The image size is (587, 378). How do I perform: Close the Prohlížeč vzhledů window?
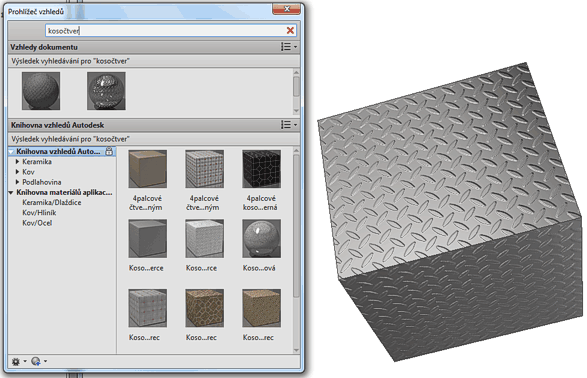(x=286, y=9)
